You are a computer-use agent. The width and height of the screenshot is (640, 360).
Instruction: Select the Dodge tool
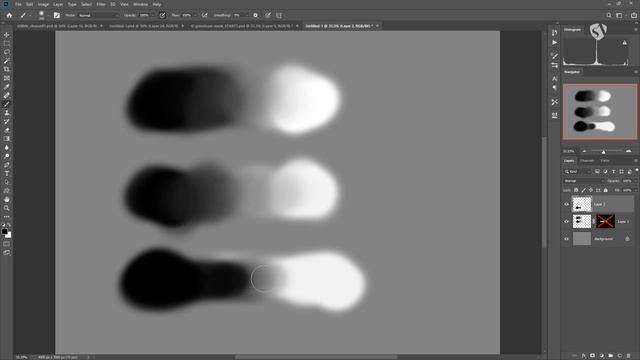tap(7, 156)
